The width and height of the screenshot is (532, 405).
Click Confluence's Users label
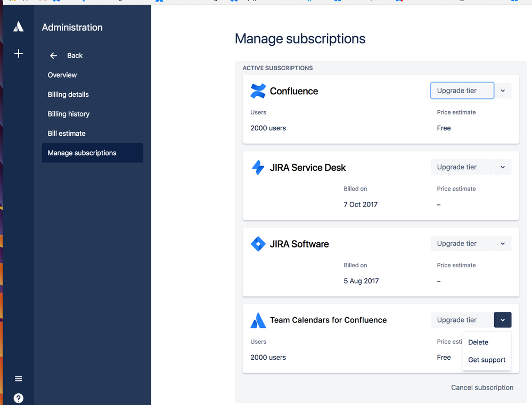(258, 112)
